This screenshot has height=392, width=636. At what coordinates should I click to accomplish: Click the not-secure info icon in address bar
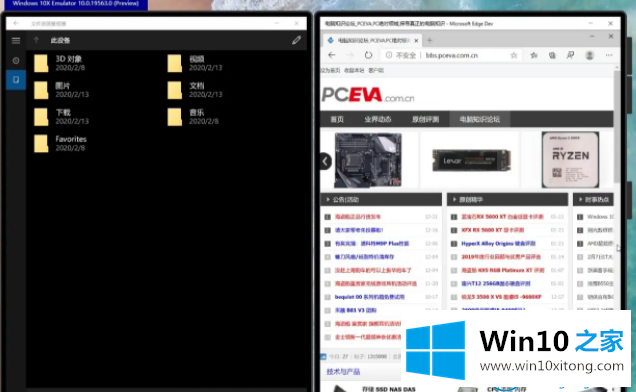point(389,55)
